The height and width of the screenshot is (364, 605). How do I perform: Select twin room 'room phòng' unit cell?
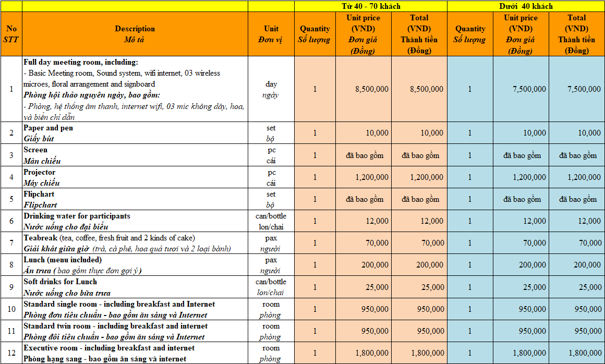tap(271, 331)
